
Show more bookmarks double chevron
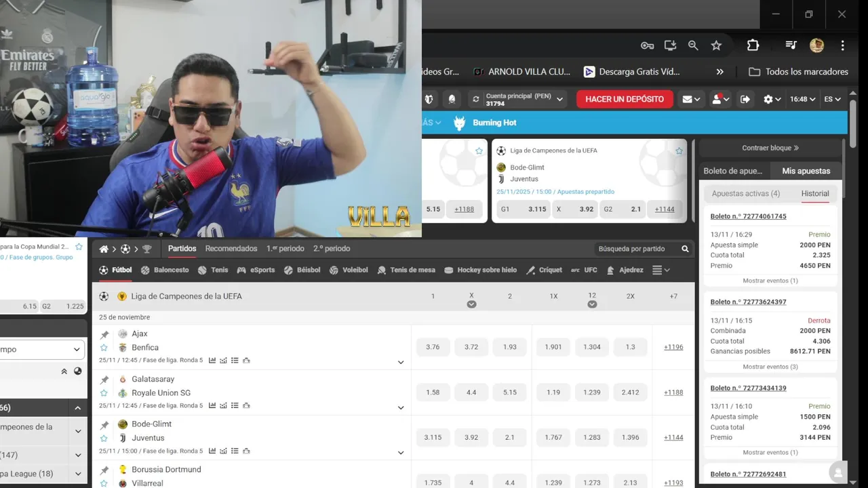tap(720, 72)
